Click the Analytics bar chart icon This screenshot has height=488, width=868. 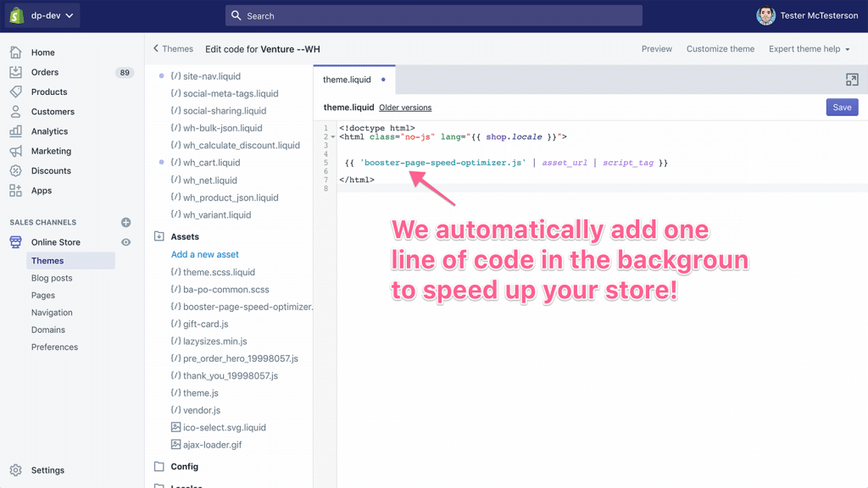(x=16, y=131)
